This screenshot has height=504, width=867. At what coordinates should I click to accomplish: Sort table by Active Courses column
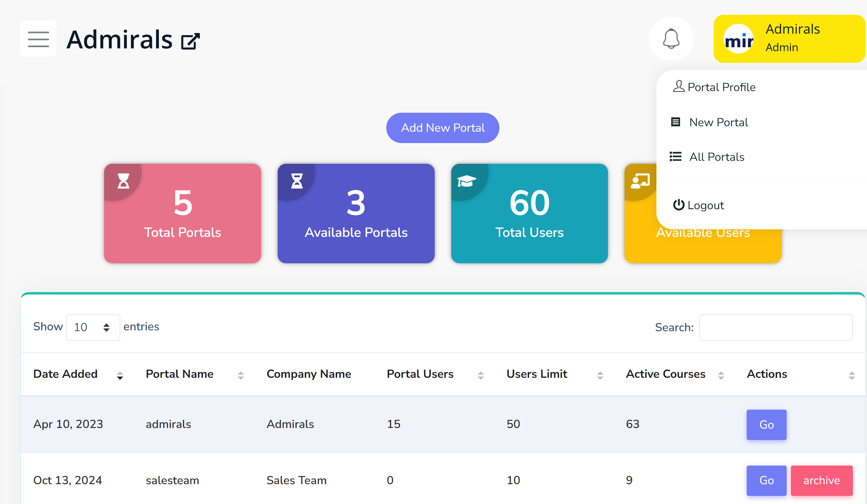tap(665, 374)
